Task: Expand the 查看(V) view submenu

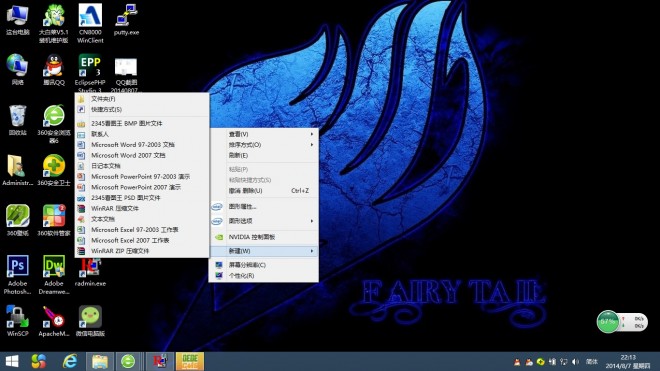Action: click(x=264, y=134)
